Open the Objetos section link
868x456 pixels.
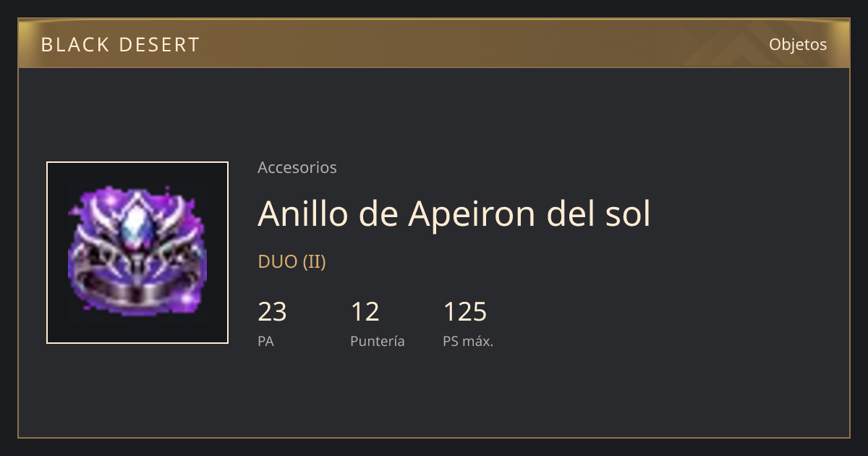(x=798, y=44)
